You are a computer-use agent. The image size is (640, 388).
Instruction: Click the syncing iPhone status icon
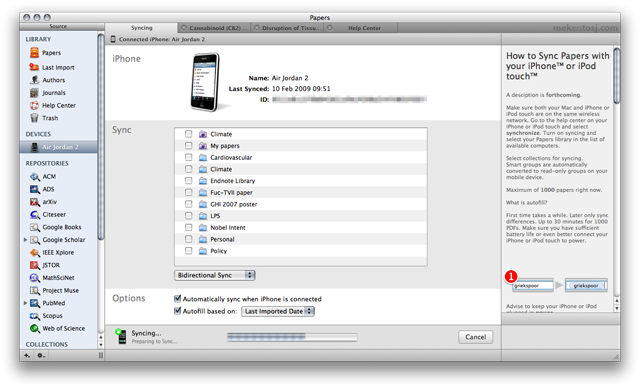(121, 337)
